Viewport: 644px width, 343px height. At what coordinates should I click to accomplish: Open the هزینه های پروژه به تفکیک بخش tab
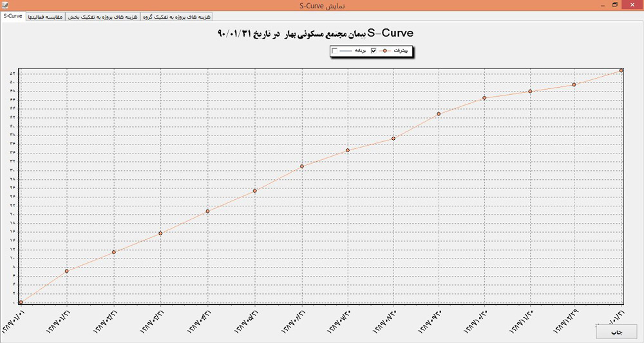(x=103, y=17)
